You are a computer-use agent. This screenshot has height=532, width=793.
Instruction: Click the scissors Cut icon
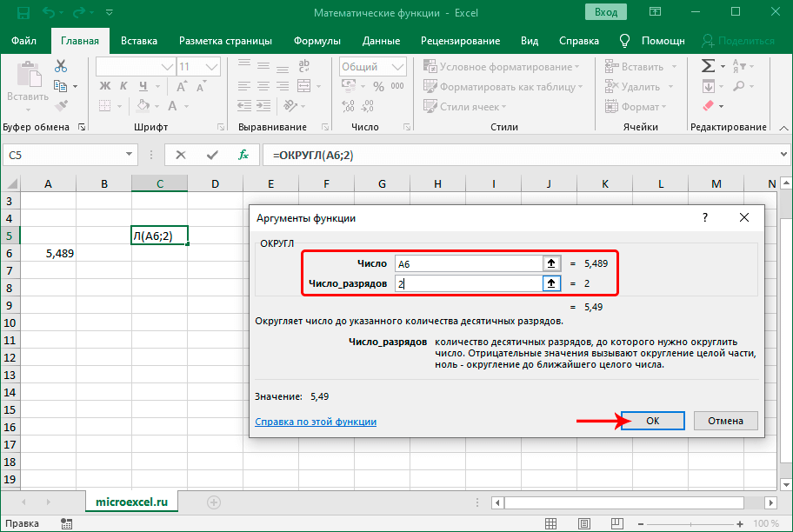pos(61,66)
